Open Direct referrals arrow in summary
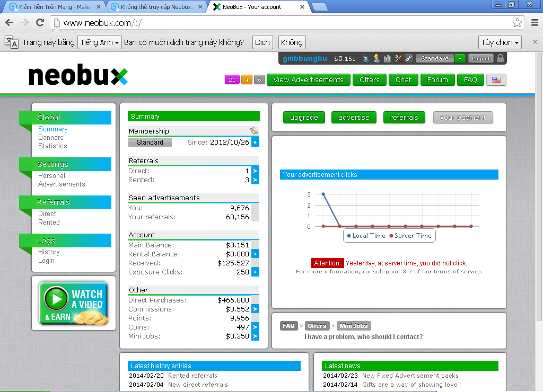This screenshot has width=543, height=392. click(x=255, y=171)
